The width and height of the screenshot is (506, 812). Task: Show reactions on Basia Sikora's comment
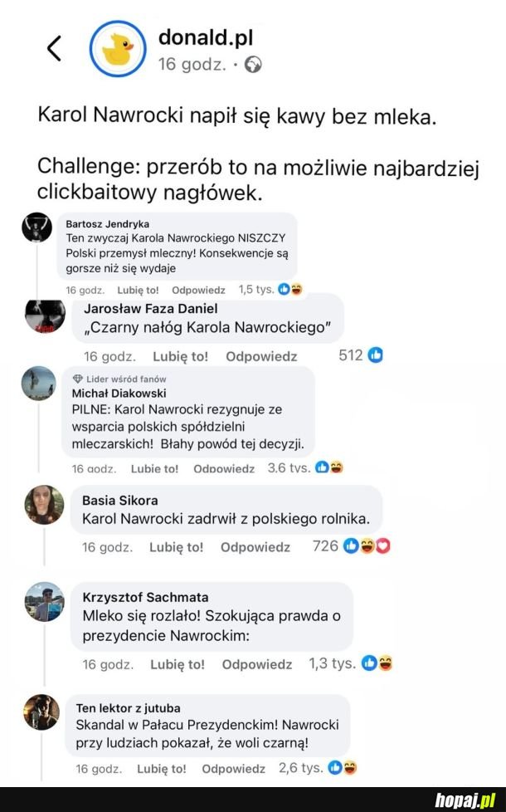click(x=367, y=545)
